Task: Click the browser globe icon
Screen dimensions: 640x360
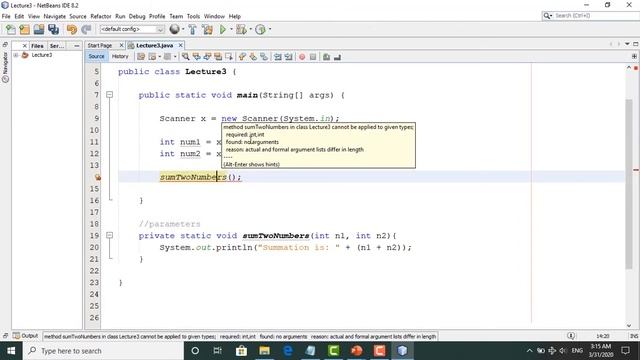Action: click(x=174, y=29)
